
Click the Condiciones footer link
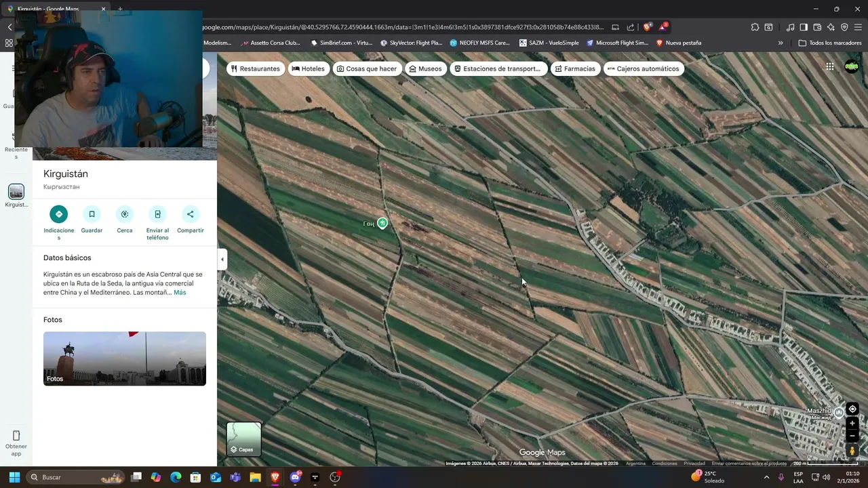[665, 464]
